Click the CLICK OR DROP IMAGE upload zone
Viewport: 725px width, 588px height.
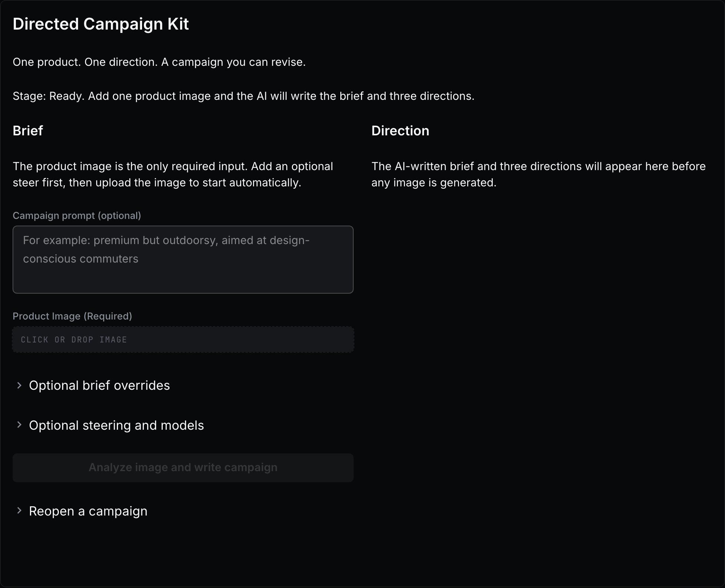pos(183,339)
